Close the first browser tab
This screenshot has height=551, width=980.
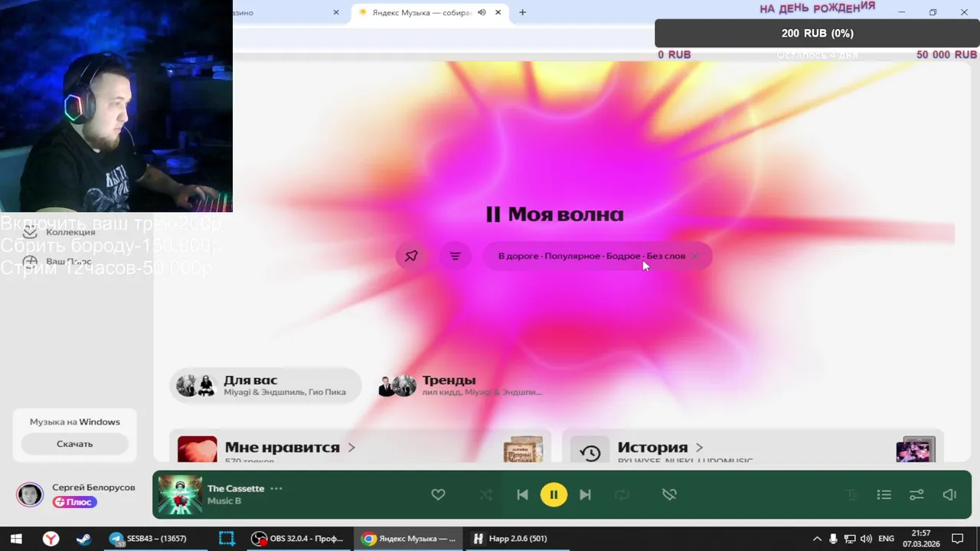click(335, 12)
